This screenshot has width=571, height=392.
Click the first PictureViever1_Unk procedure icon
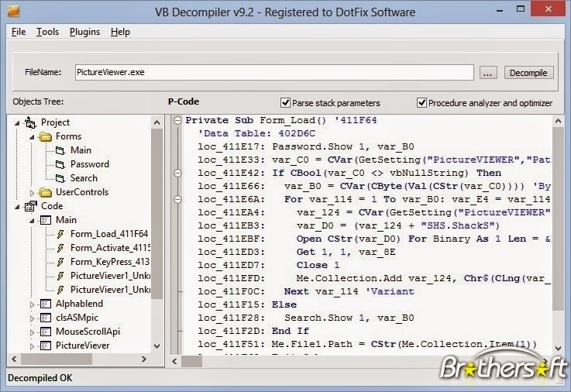point(60,276)
